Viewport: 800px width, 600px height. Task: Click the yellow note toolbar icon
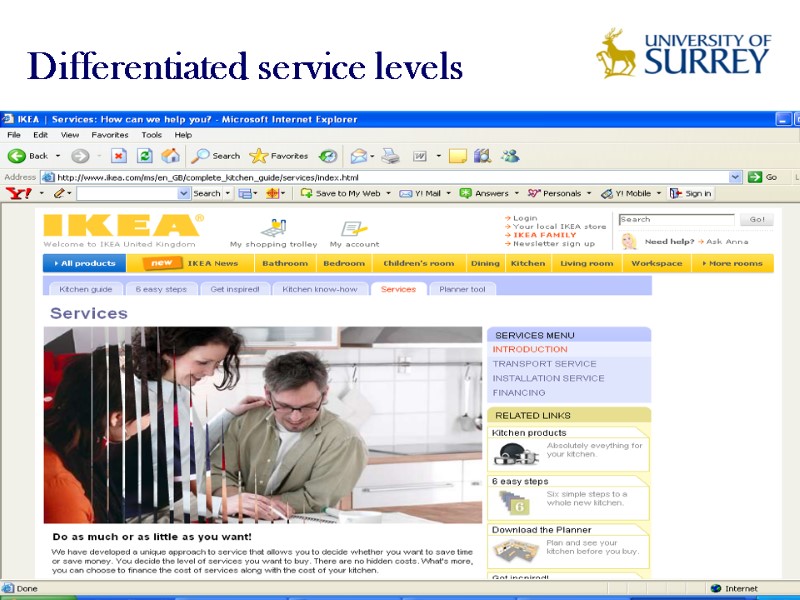tap(458, 156)
